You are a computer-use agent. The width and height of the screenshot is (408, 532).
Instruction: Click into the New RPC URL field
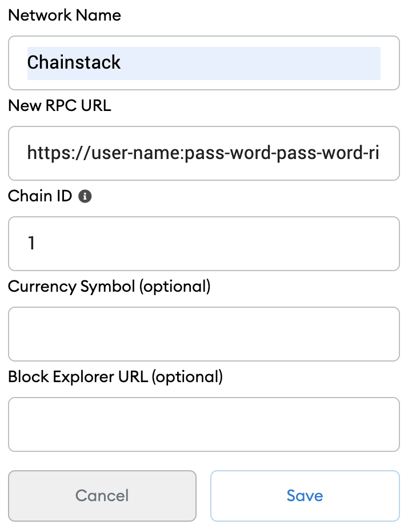coord(204,153)
